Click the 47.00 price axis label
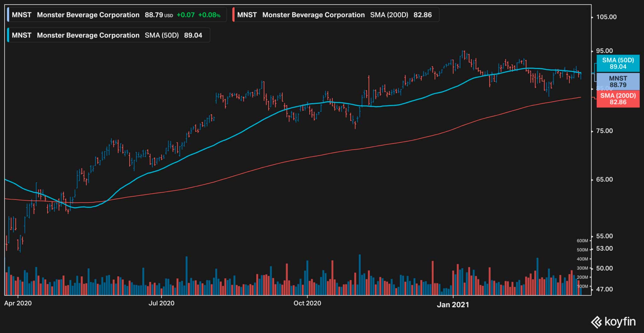644x333 pixels. coord(604,289)
